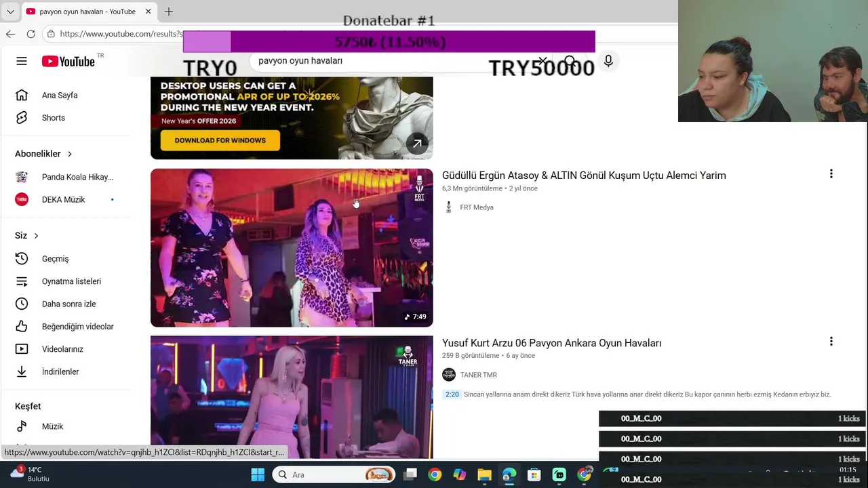Open Copilot from the taskbar
Viewport: 868px width, 488px height.
click(460, 475)
